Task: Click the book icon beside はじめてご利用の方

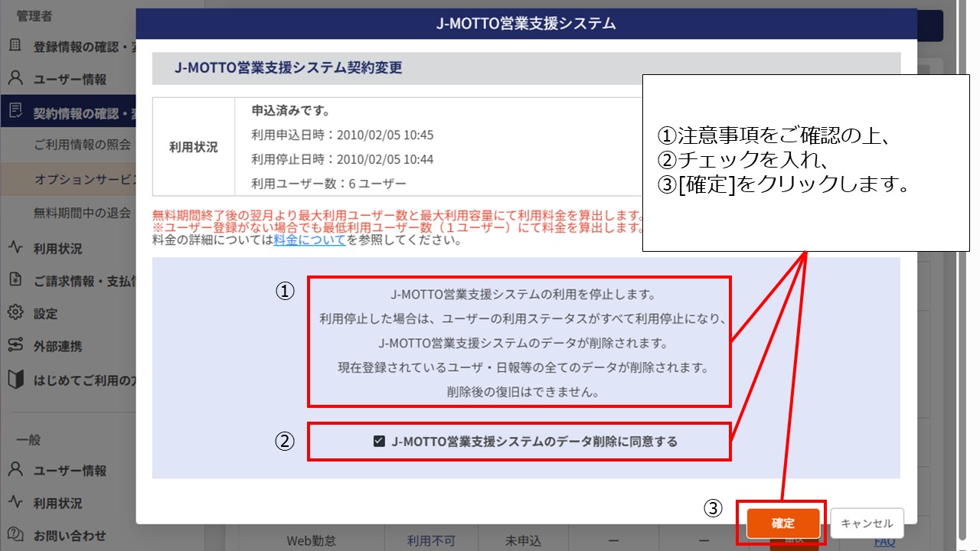Action: click(x=15, y=379)
